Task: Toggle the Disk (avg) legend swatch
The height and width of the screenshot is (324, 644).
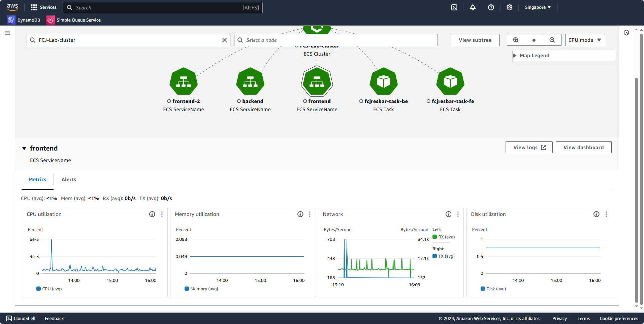Action: tap(483, 289)
